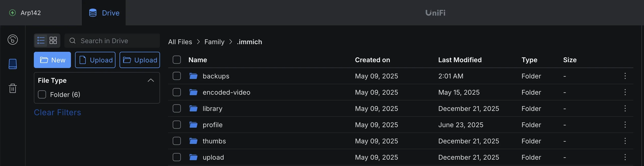This screenshot has height=166, width=644.
Task: Switch to the Drive tab
Action: [x=104, y=13]
